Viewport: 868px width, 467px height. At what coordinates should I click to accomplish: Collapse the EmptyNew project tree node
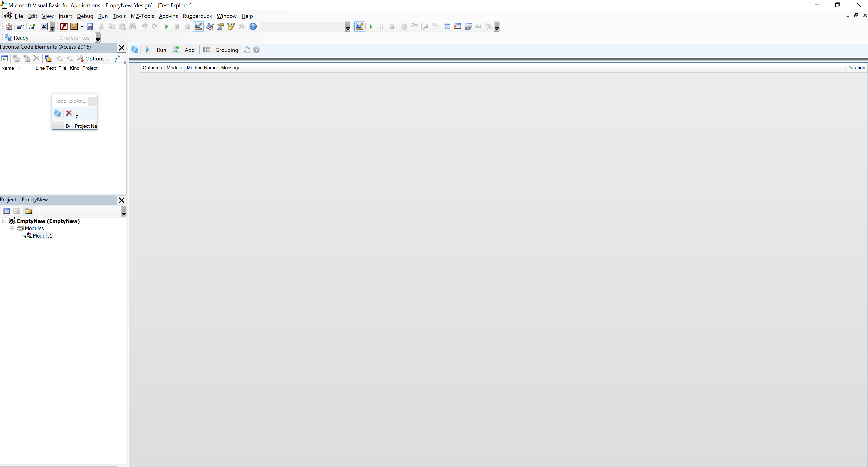(4, 221)
